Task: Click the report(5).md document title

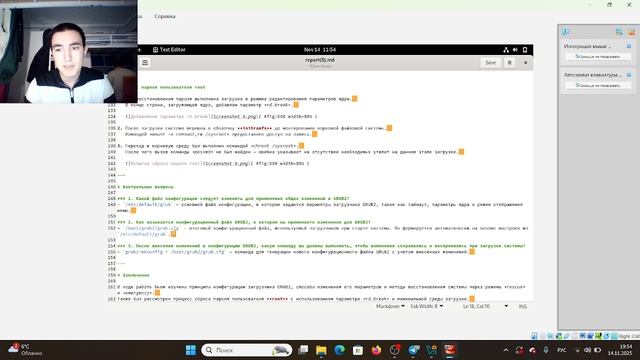Action: [320, 60]
